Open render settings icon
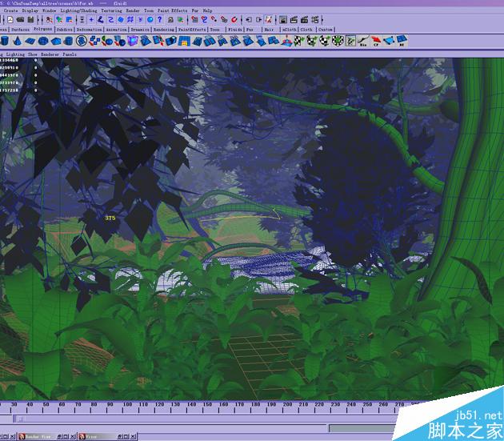Viewport: 504px width, 441px height. point(315,20)
